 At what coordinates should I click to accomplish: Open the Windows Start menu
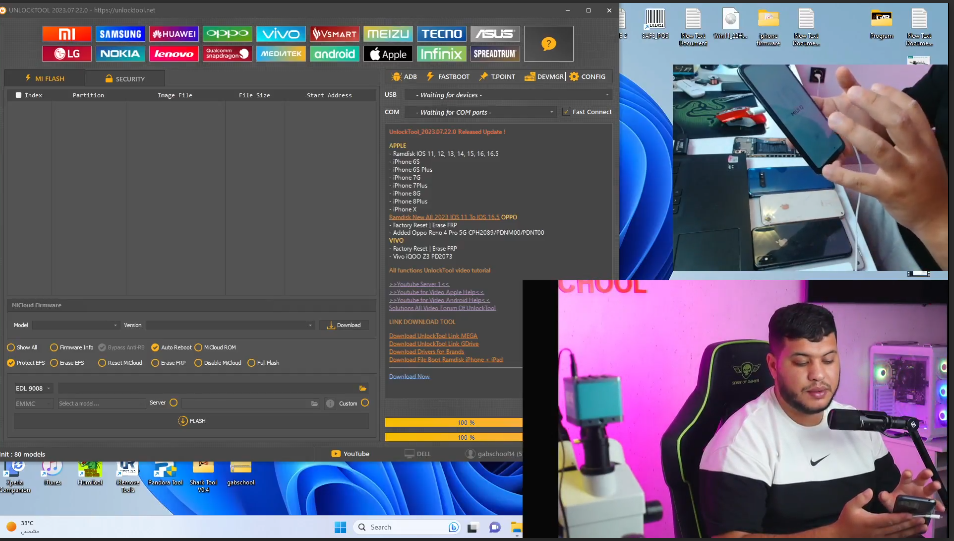340,527
